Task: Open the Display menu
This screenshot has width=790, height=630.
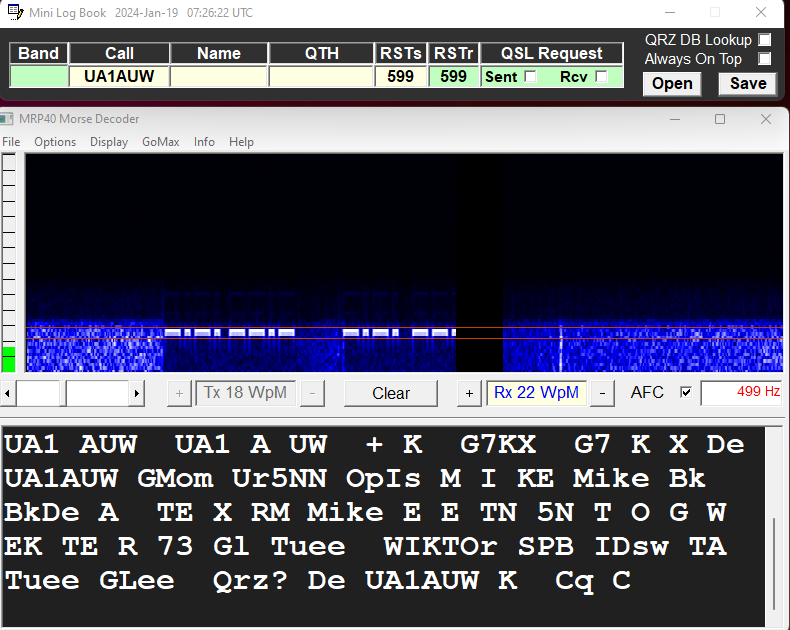Action: pos(109,142)
